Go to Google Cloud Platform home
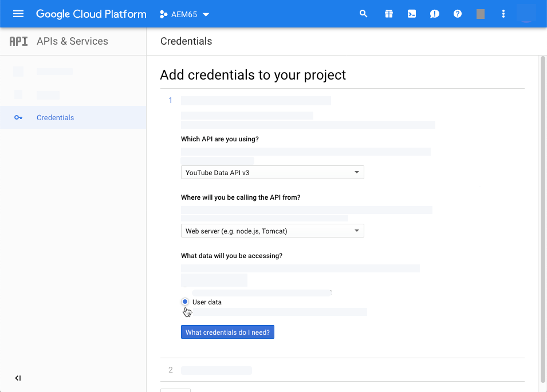Viewport: 547px width, 392px height. [91, 14]
